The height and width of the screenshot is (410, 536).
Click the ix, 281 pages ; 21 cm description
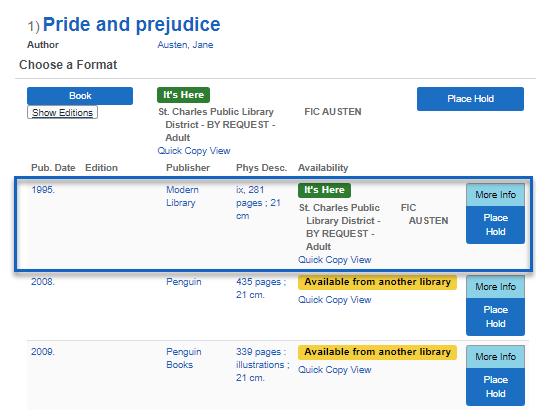258,203
